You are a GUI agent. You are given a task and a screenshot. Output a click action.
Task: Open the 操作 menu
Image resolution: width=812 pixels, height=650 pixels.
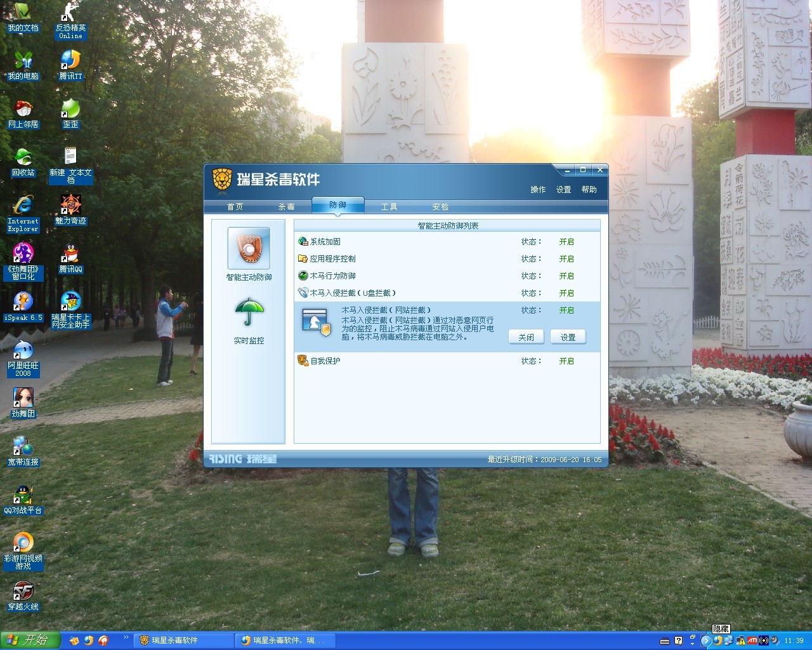click(538, 190)
